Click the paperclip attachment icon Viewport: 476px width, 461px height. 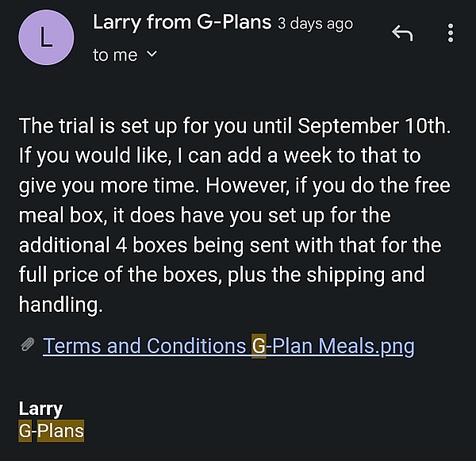pyautogui.click(x=28, y=346)
